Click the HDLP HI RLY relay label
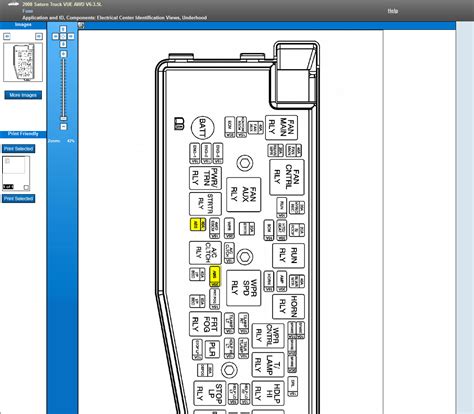474x414 pixels. pos(268,393)
